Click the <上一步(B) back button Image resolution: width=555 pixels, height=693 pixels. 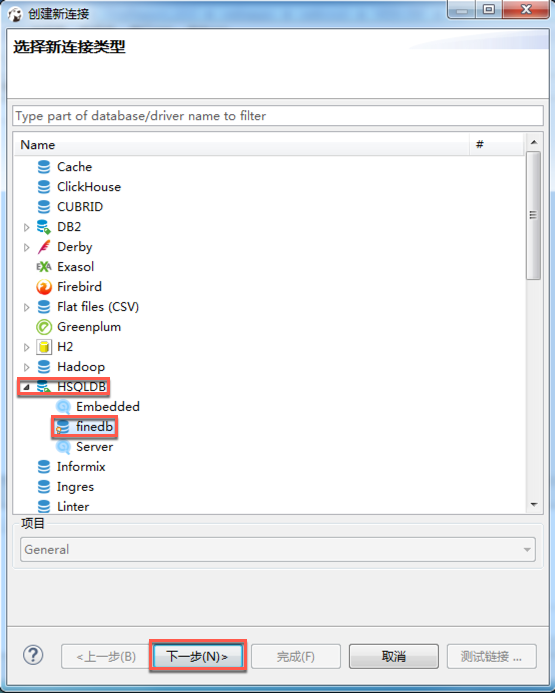(106, 656)
